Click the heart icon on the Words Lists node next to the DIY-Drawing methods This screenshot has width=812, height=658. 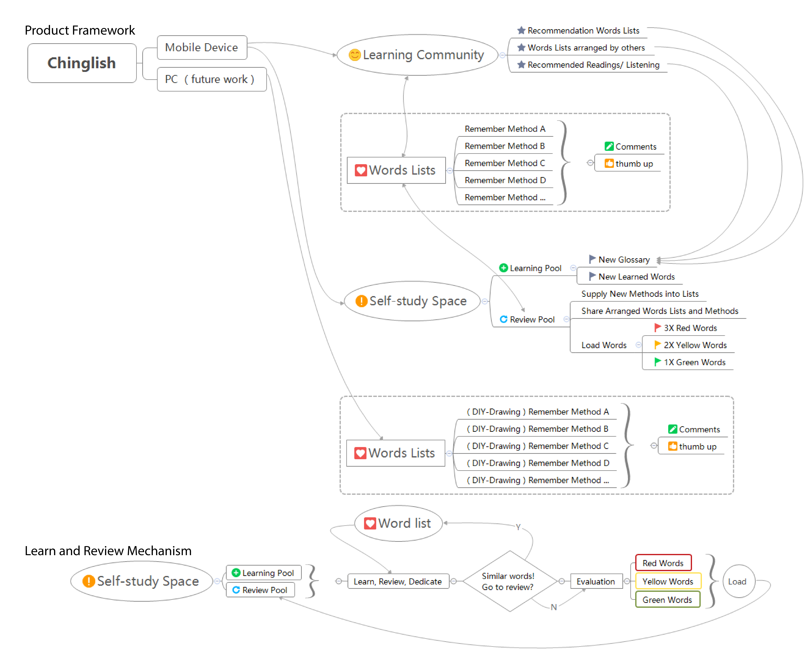[x=360, y=453]
